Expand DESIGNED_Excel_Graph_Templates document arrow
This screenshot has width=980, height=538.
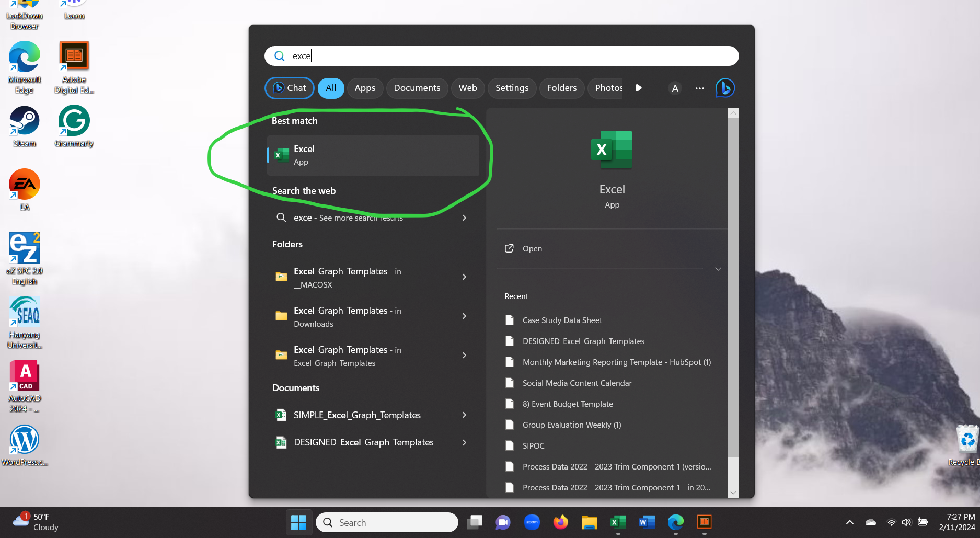pos(464,442)
